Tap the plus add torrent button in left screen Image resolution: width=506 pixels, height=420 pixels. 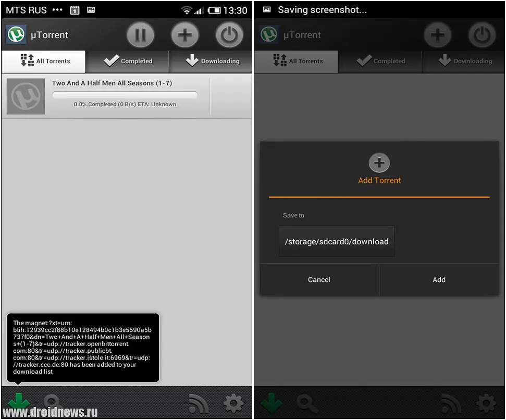click(185, 35)
